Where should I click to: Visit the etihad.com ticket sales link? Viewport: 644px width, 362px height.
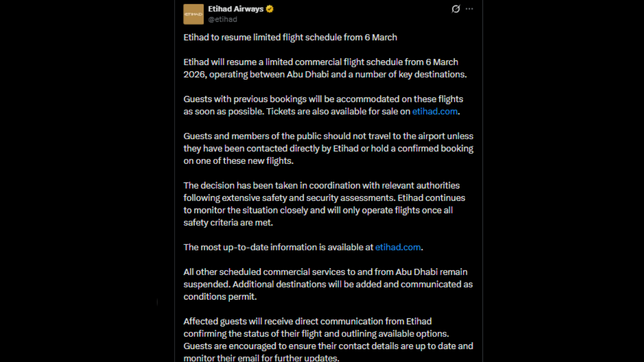click(435, 111)
